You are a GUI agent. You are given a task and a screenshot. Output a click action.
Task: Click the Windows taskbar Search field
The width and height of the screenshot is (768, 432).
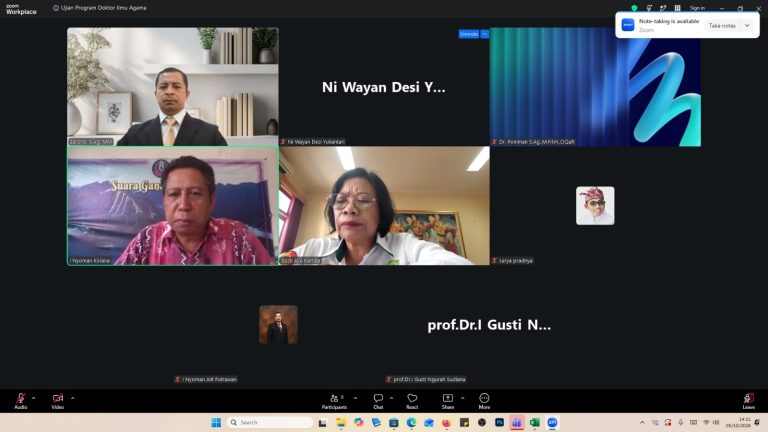(x=270, y=422)
